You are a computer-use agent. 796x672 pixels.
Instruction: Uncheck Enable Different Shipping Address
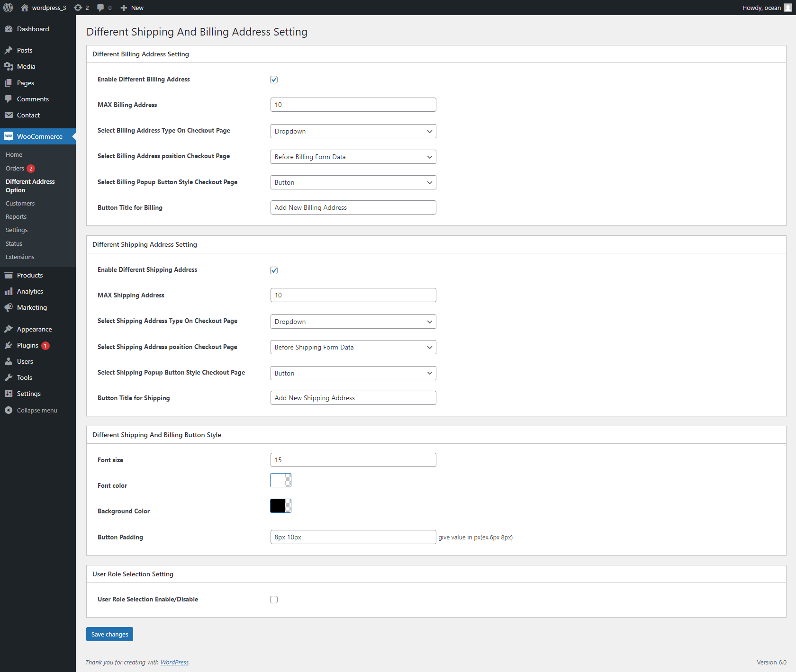[274, 270]
